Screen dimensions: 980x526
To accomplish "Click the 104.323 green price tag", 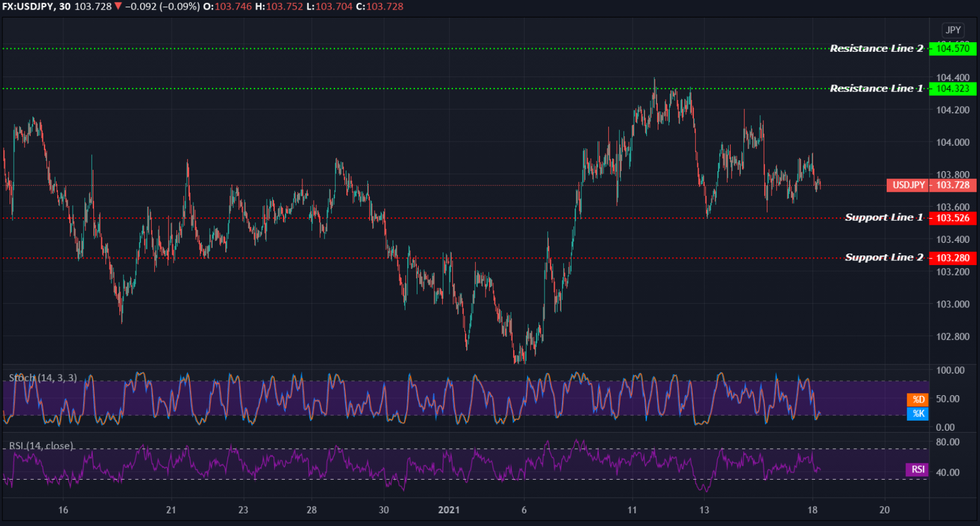I will point(953,89).
